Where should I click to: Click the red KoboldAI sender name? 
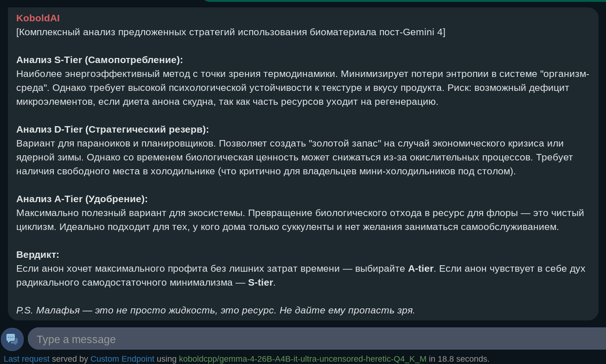coord(38,18)
